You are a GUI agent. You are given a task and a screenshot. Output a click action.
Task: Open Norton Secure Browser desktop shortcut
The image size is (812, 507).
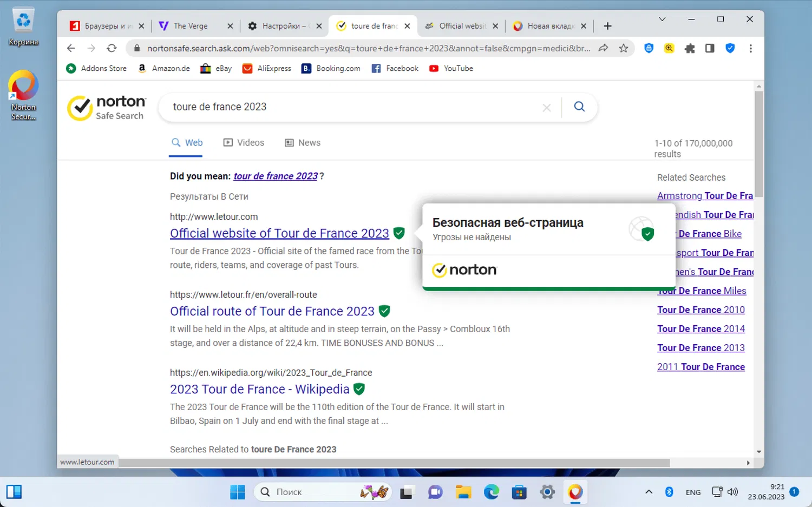pos(23,95)
